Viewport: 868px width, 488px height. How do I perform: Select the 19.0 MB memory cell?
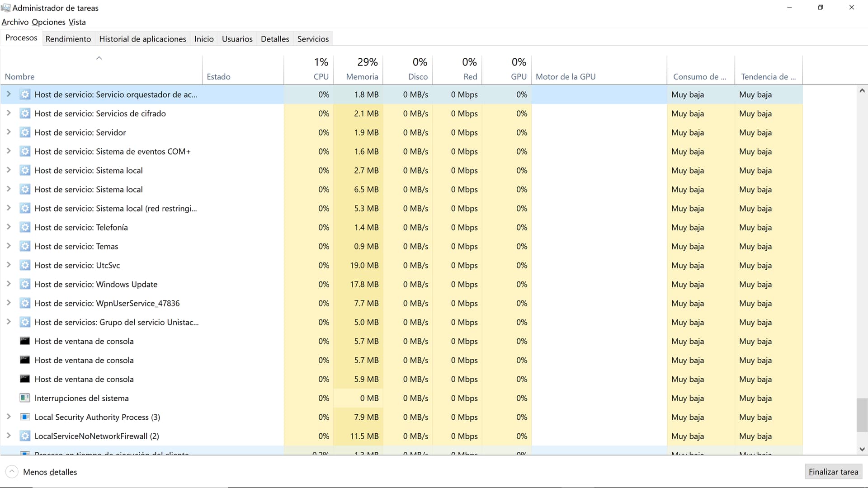tap(358, 265)
